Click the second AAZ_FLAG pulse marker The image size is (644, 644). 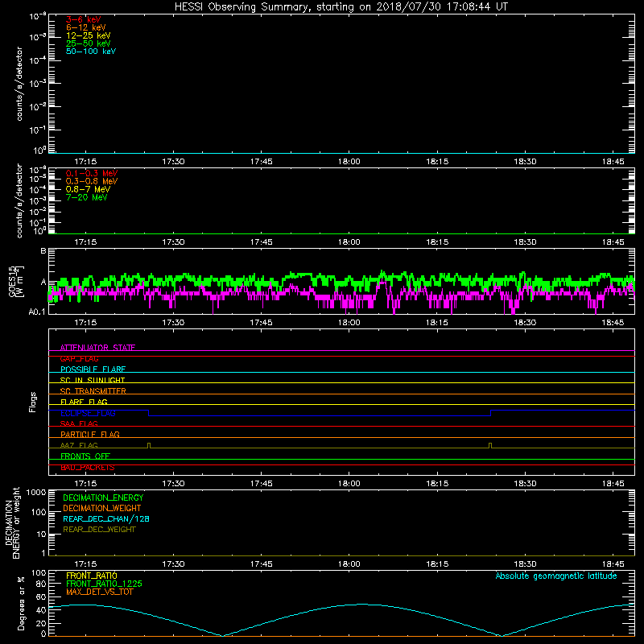tap(490, 445)
